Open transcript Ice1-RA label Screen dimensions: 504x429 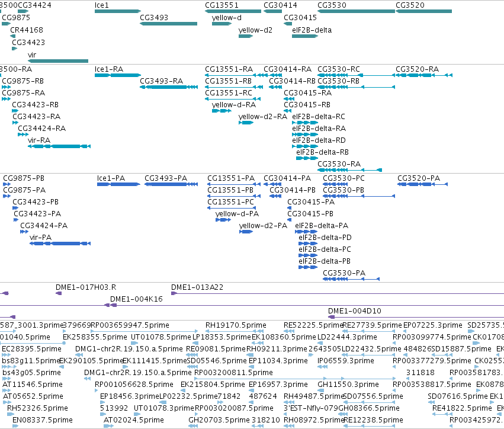click(109, 69)
